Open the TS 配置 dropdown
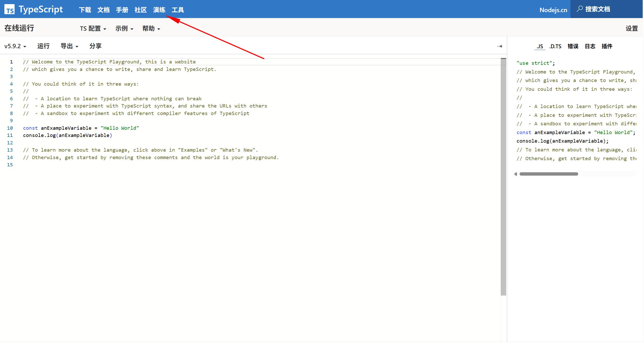The image size is (644, 343). point(93,29)
